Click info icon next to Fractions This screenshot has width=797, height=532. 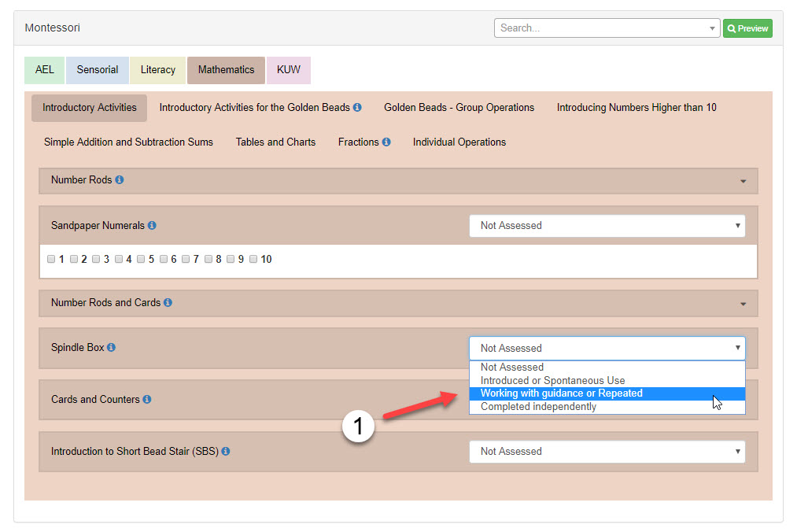coord(386,142)
